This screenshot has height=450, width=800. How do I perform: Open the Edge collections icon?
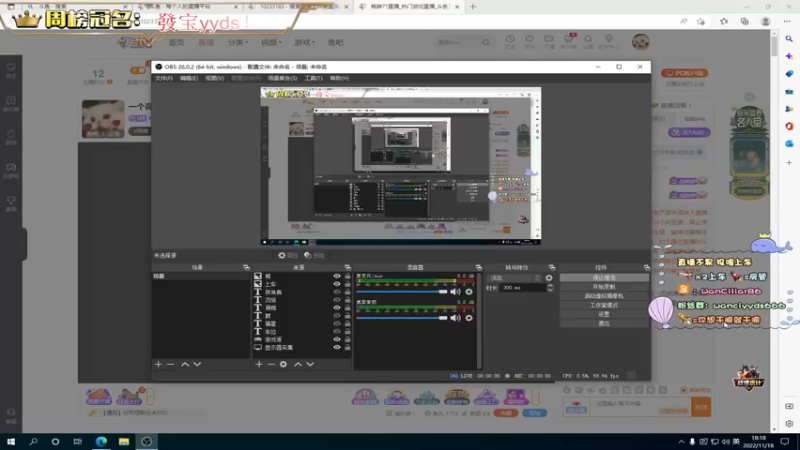pos(744,21)
